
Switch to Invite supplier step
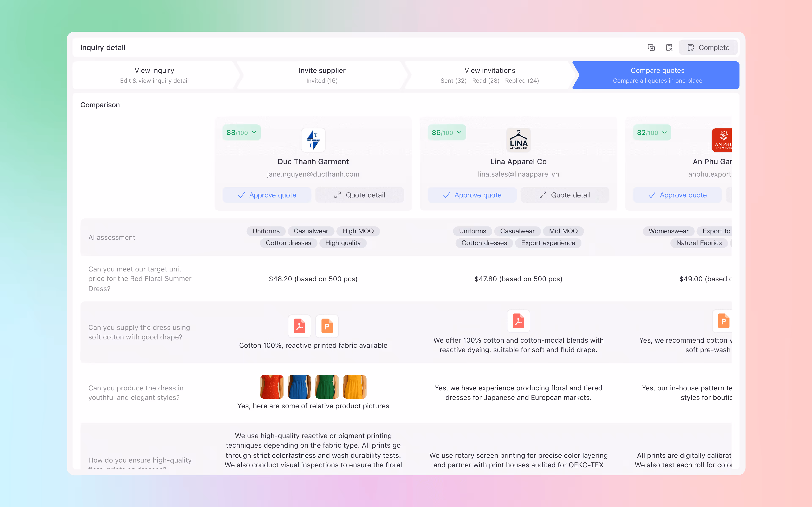[322, 75]
